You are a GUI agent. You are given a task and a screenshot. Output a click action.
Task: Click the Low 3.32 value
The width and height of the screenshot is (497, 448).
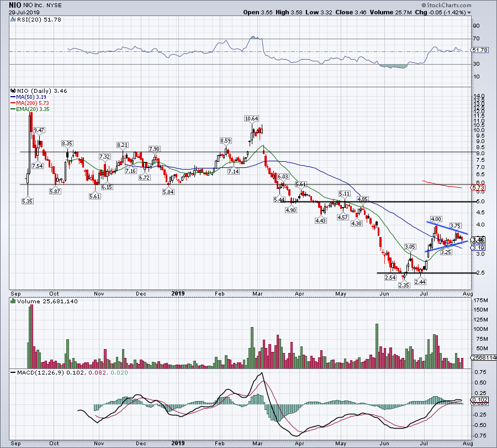point(319,13)
